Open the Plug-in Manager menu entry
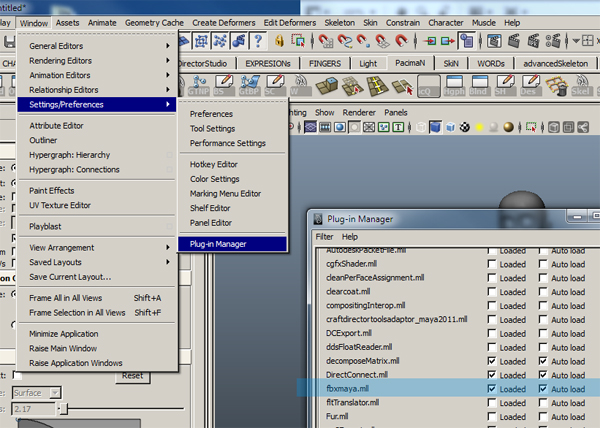Image resolution: width=600 pixels, height=428 pixels. [232, 244]
